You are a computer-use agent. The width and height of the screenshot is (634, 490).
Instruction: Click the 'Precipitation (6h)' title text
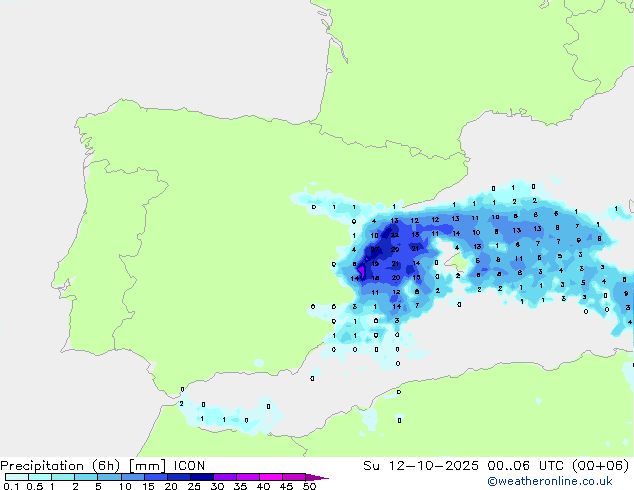60,466
